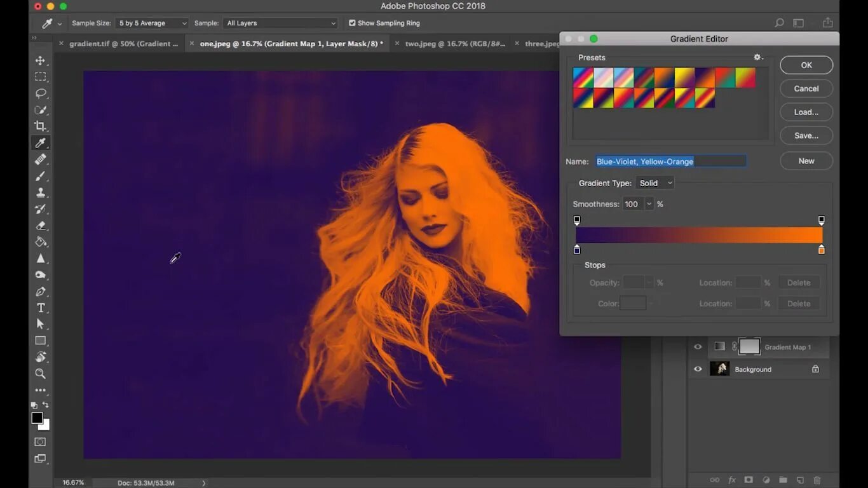Click the Load... button

coord(806,112)
